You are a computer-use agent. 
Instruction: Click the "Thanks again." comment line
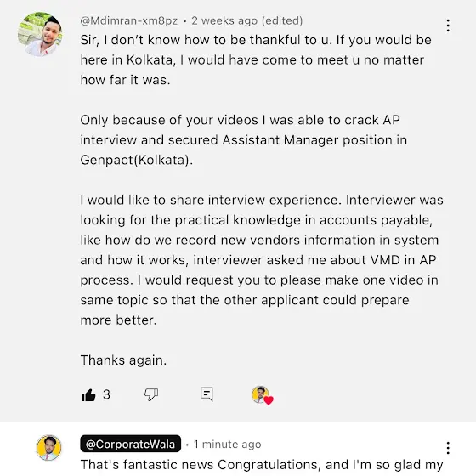(123, 360)
